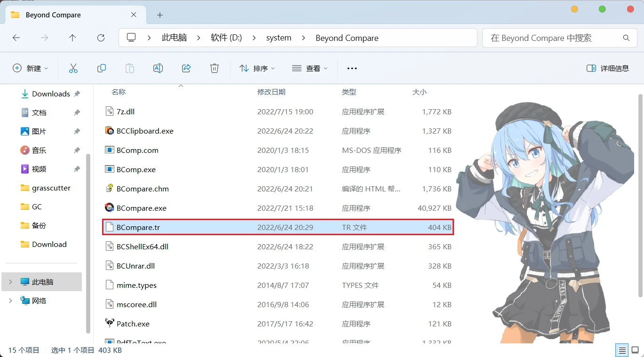Expand the 此电脑 tree node
The image size is (644, 357).
pyautogui.click(x=10, y=282)
